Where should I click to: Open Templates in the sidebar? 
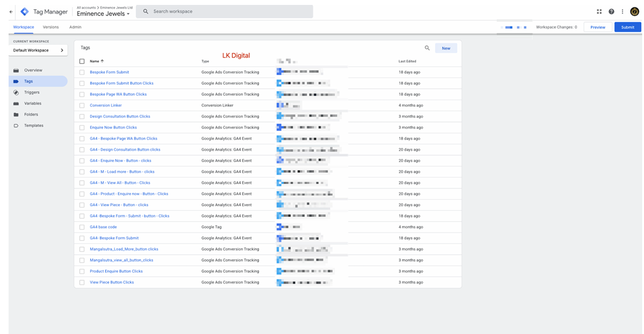click(33, 126)
